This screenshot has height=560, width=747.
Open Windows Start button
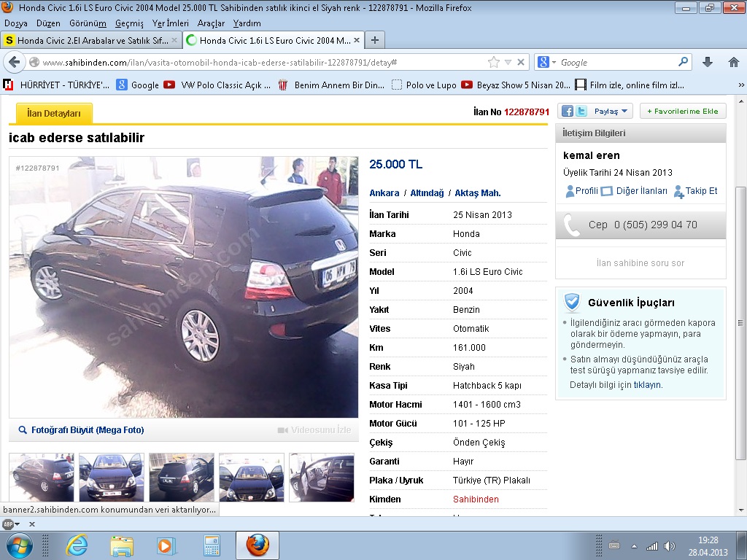click(19, 545)
